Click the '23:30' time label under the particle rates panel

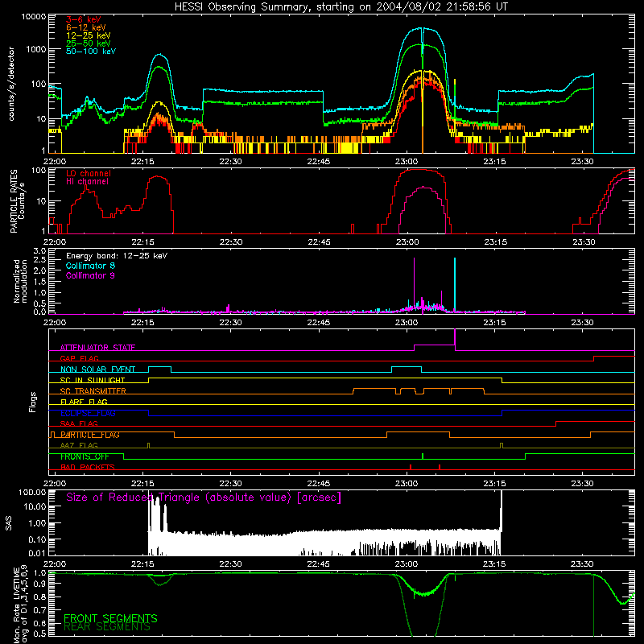click(x=584, y=242)
